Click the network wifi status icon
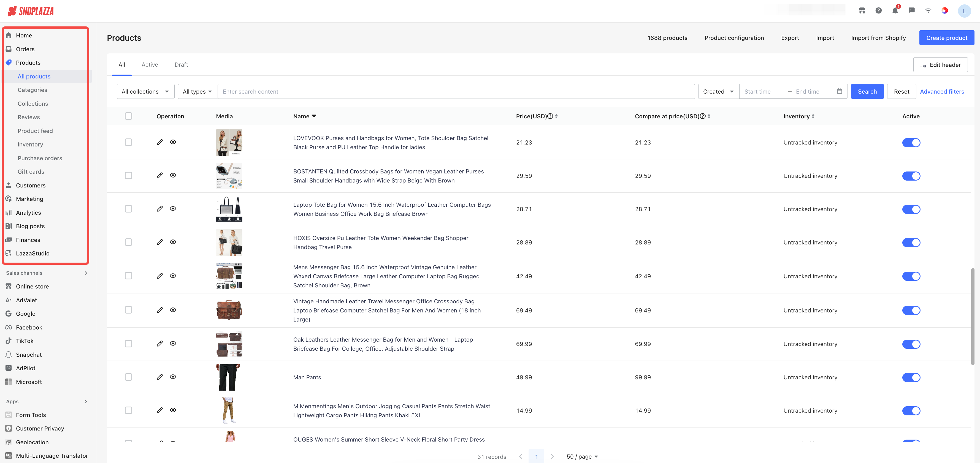This screenshot has width=980, height=463. tap(928, 11)
